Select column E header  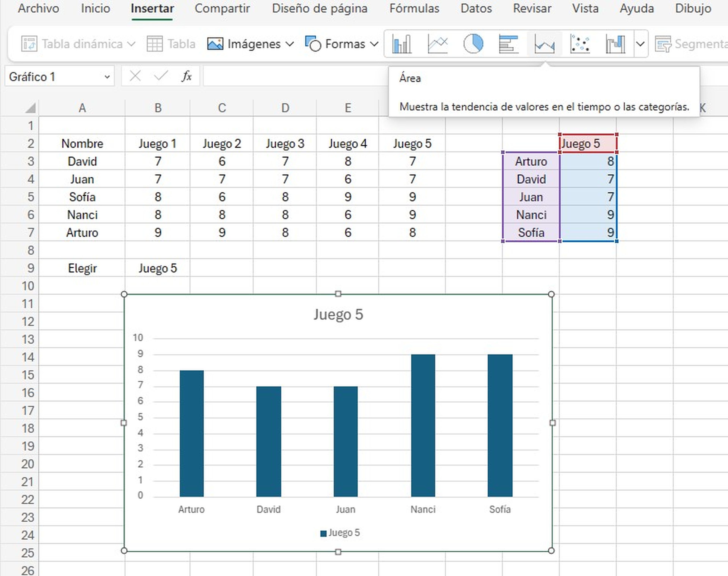tap(348, 108)
